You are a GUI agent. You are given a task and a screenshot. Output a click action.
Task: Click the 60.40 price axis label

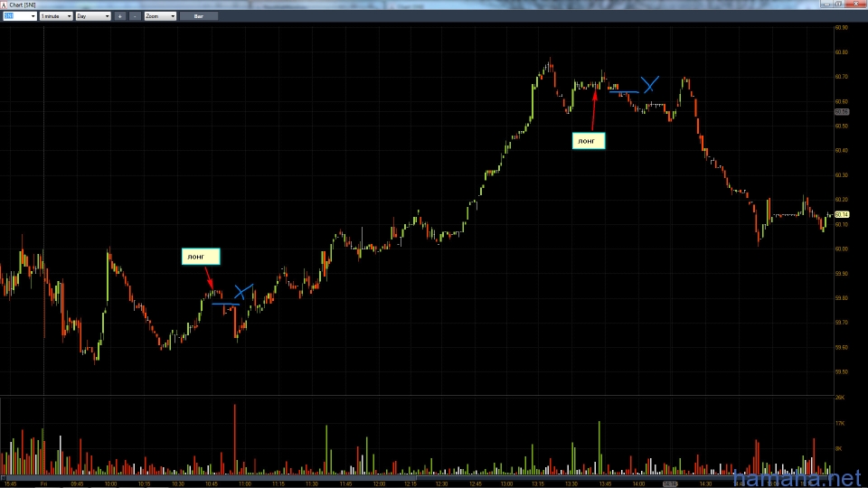click(842, 151)
